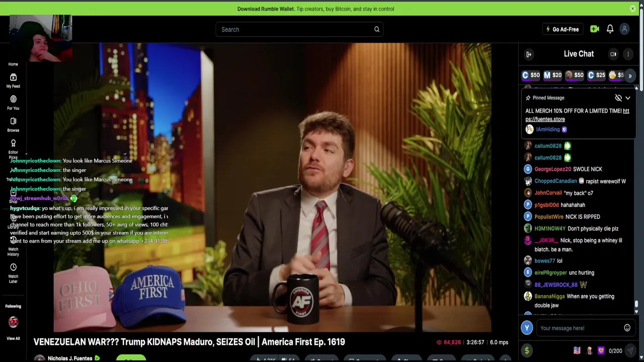The height and width of the screenshot is (362, 644).
Task: Insert the American flag emote
Action: pos(577,350)
